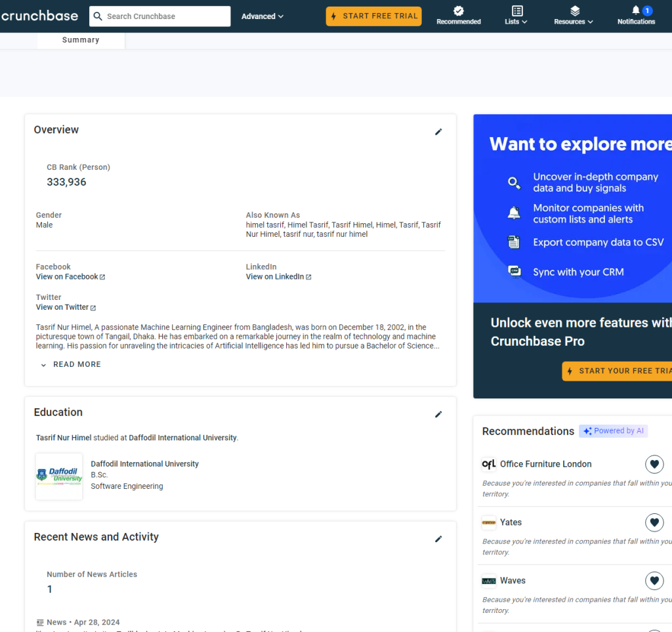Click the search magnifier icon
Image resolution: width=672 pixels, height=632 pixels.
pyautogui.click(x=98, y=16)
